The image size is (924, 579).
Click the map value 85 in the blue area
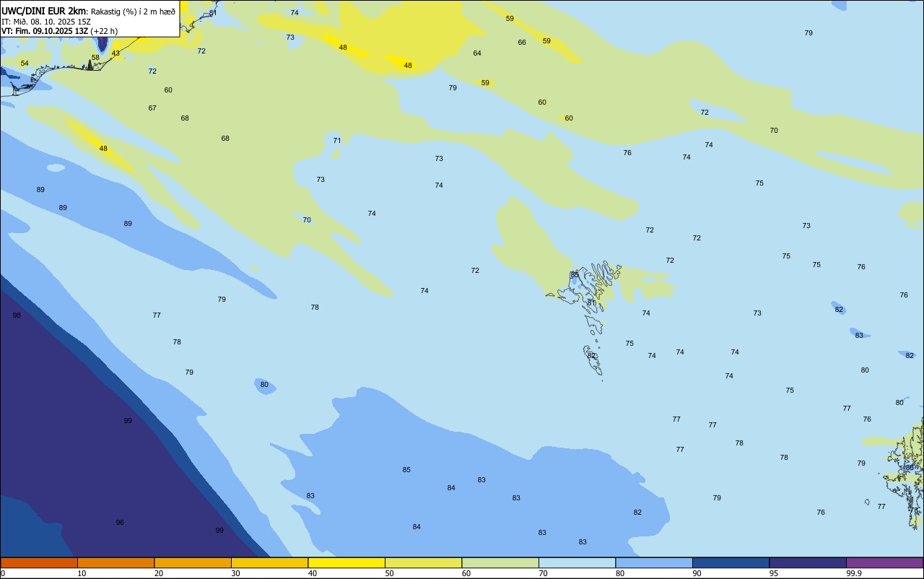coord(406,470)
